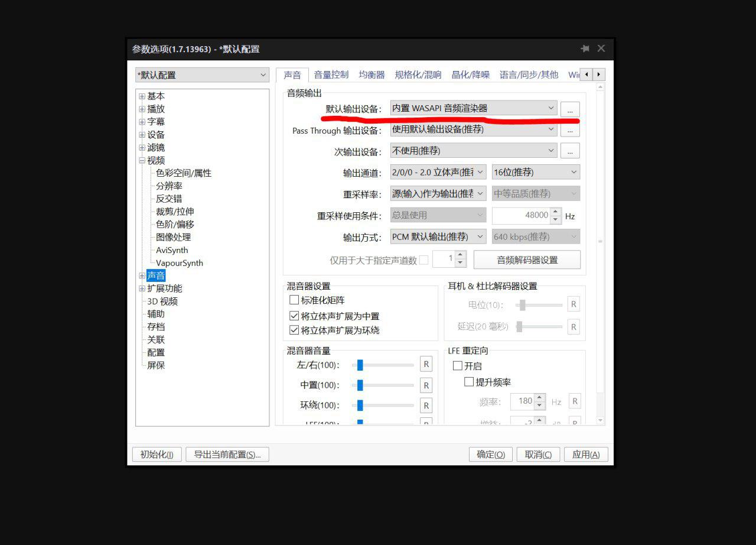
Task: Switch to the 语言/同步/其他 tab
Action: (x=529, y=74)
